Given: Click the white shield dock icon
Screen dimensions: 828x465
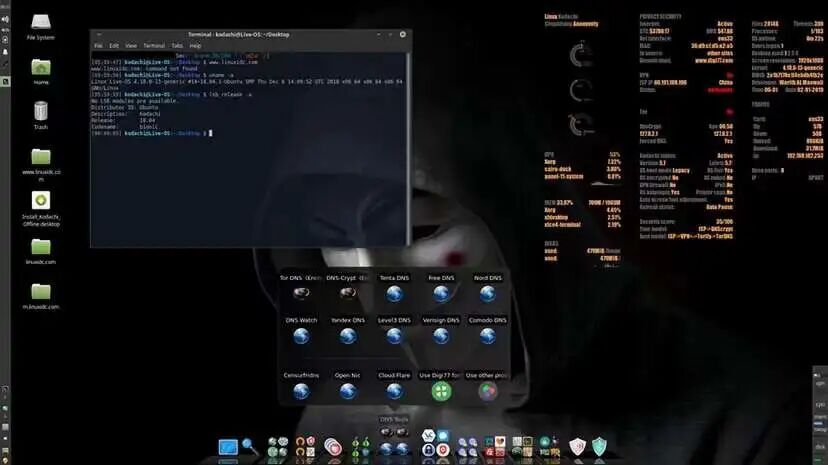Looking at the screenshot, I should (x=577, y=447).
